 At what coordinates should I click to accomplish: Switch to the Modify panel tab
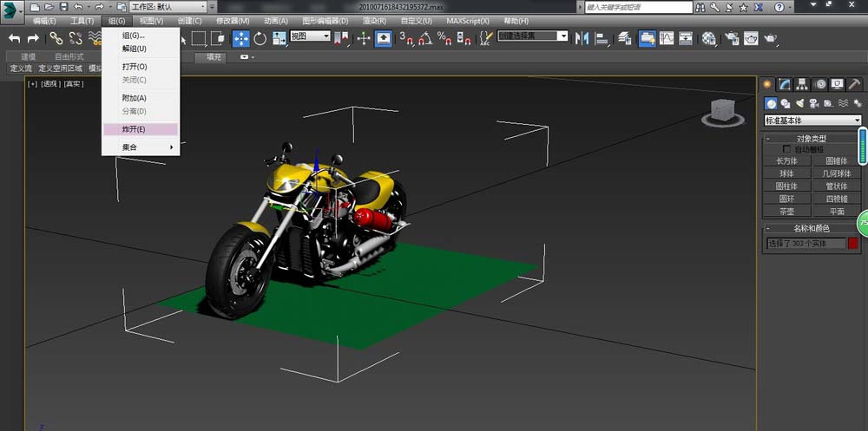[785, 84]
